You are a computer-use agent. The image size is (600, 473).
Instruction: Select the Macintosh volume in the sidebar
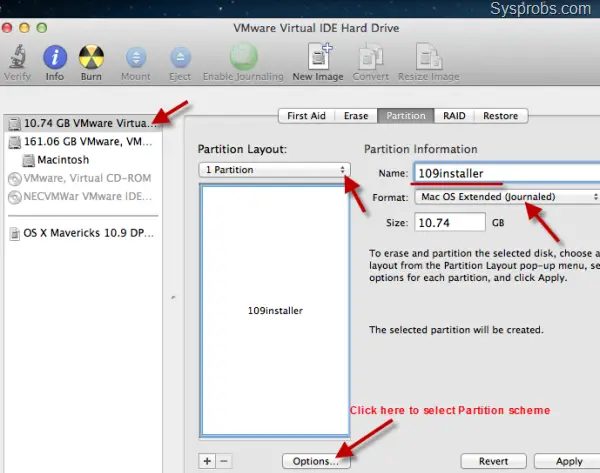point(83,160)
